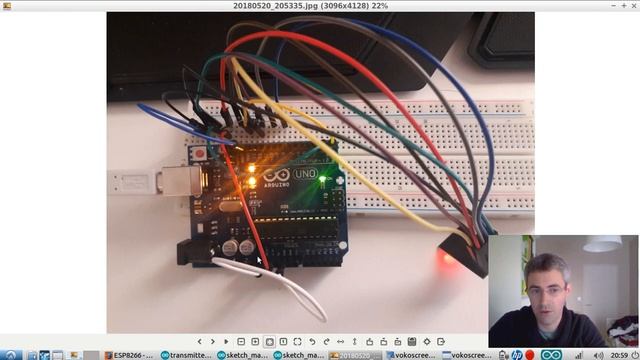
Task: Open the Arduino tray icon
Action: click(552, 355)
